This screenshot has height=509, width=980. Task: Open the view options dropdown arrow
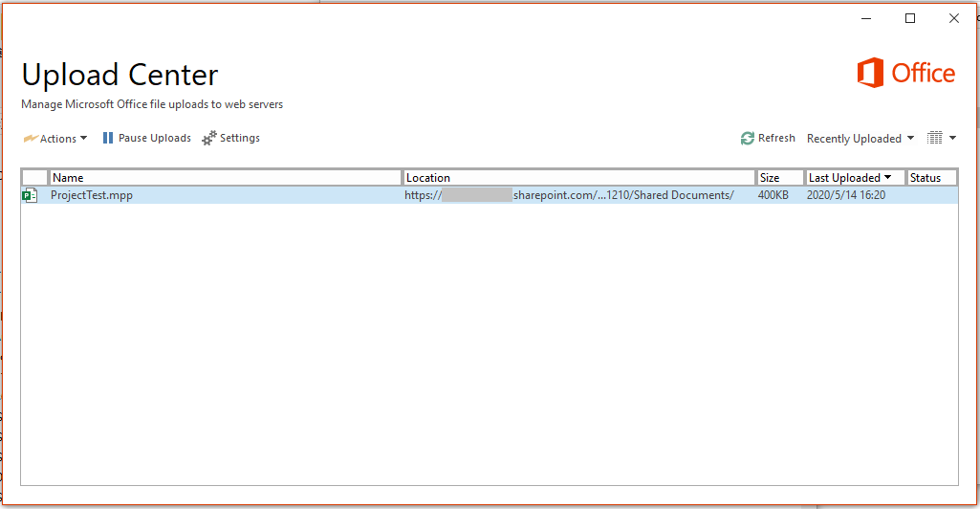pos(952,138)
